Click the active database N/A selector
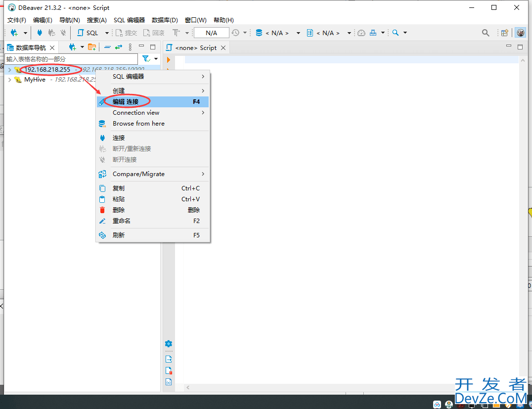Screen dimensions: 532x409 [x=273, y=33]
